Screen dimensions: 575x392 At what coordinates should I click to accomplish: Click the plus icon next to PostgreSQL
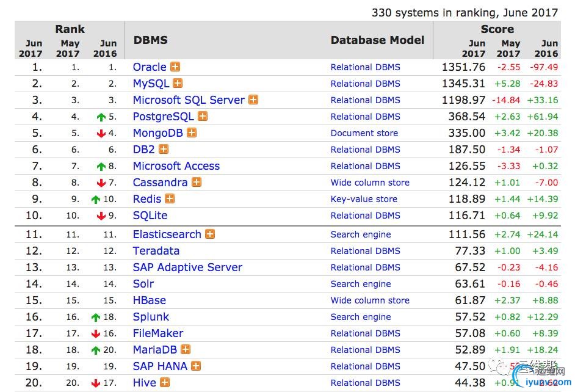tap(203, 116)
